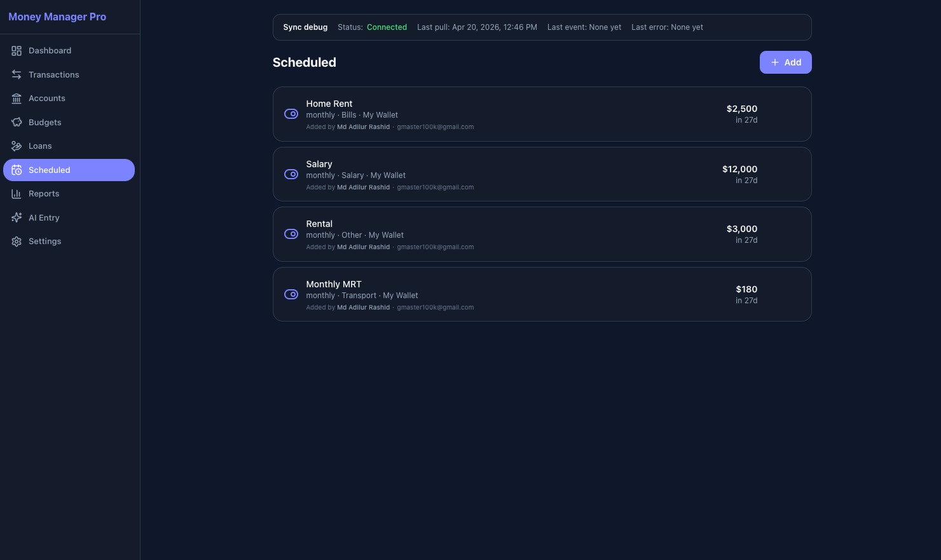This screenshot has width=941, height=560.
Task: Open Reports via the bar chart icon
Action: (x=17, y=193)
